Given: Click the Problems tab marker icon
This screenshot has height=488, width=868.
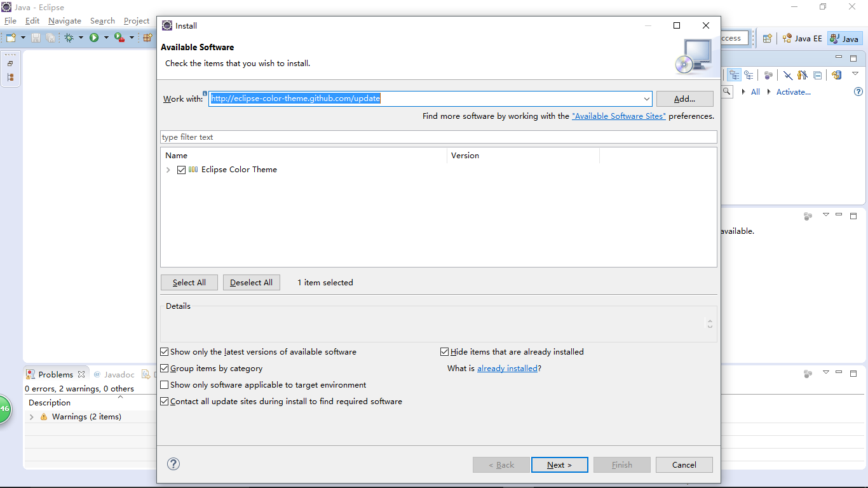Looking at the screenshot, I should click(31, 374).
